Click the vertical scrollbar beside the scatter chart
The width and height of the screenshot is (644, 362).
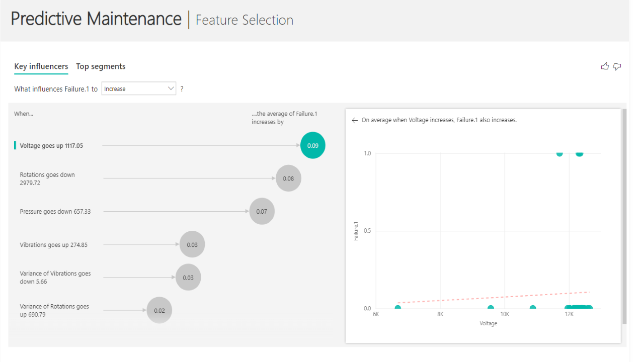pos(624,216)
